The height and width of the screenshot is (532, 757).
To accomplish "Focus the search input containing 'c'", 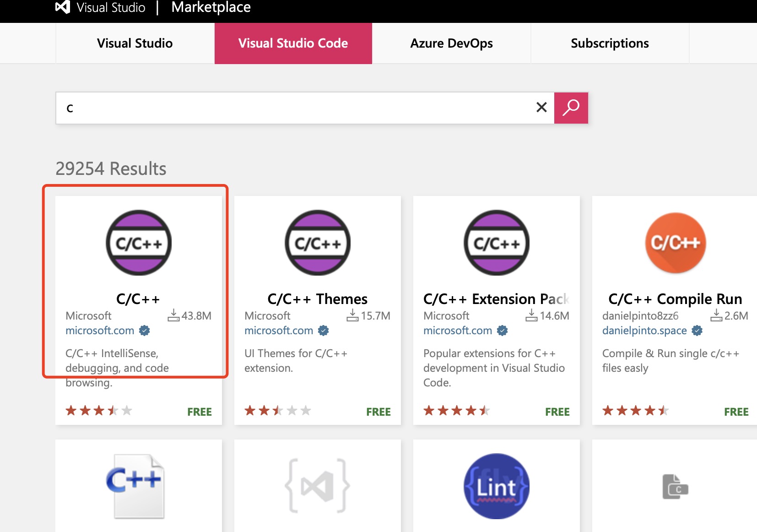I will pyautogui.click(x=305, y=108).
